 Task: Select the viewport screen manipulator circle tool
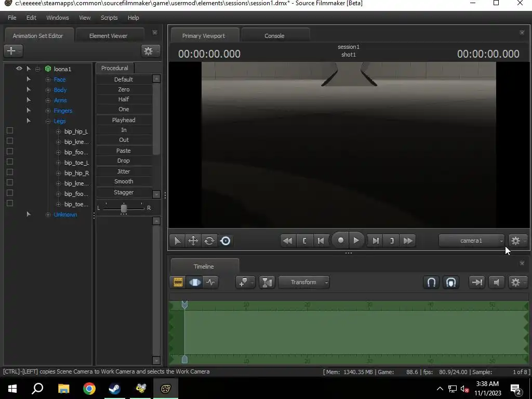pyautogui.click(x=225, y=241)
